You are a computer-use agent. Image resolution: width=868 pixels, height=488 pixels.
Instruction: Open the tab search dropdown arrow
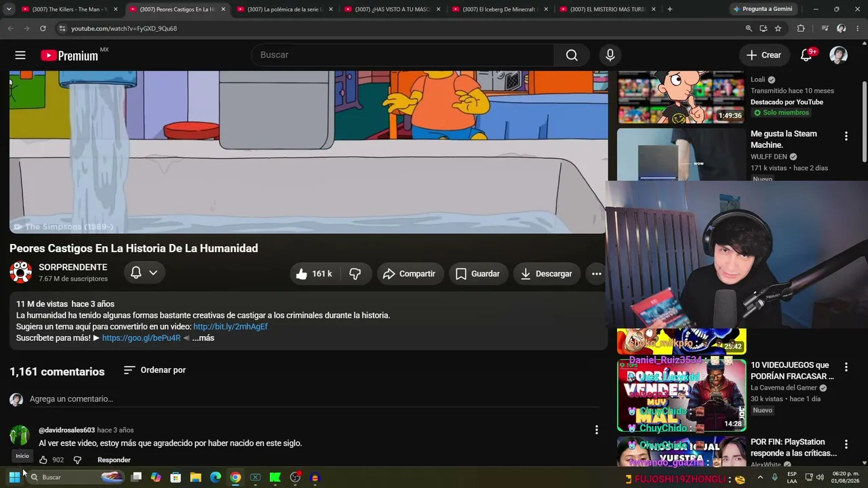[x=9, y=9]
